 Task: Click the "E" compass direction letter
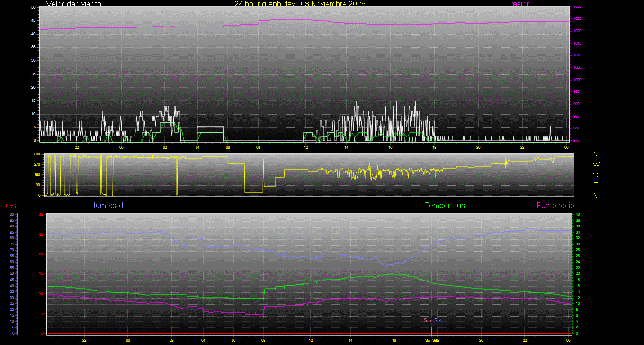click(596, 185)
